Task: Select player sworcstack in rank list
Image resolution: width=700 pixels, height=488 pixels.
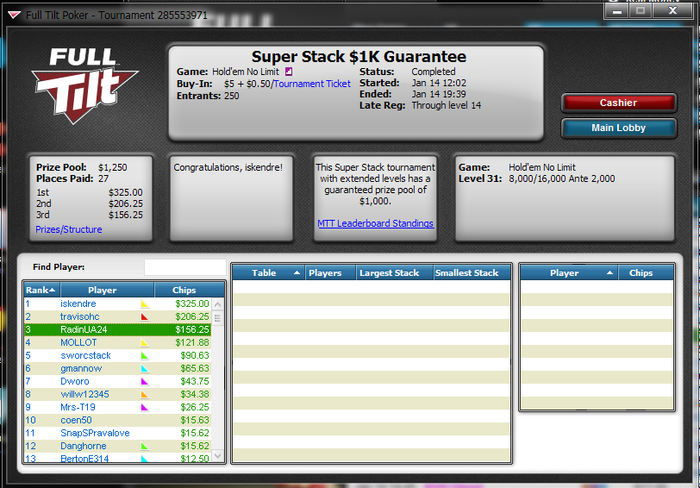Action: click(x=118, y=356)
